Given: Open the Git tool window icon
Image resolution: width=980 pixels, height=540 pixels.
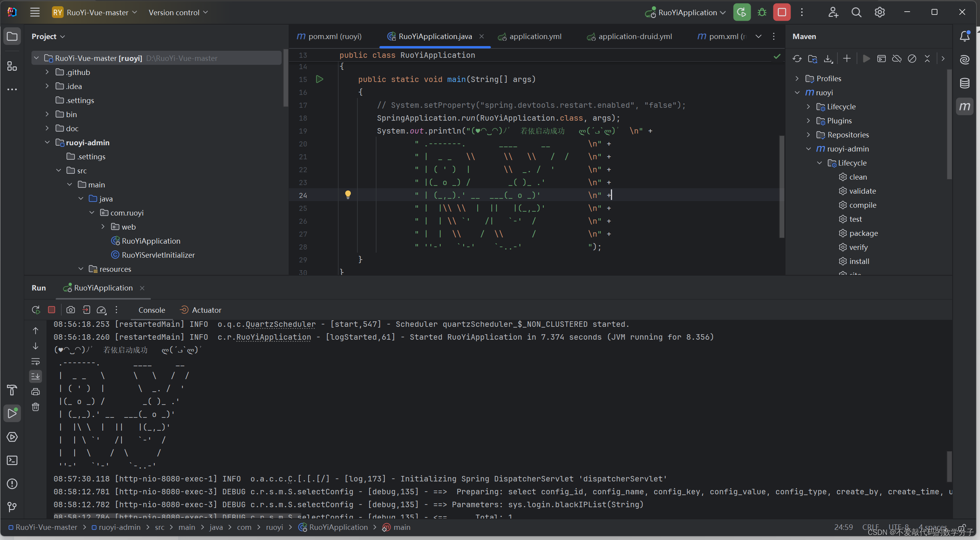Looking at the screenshot, I should [12, 507].
